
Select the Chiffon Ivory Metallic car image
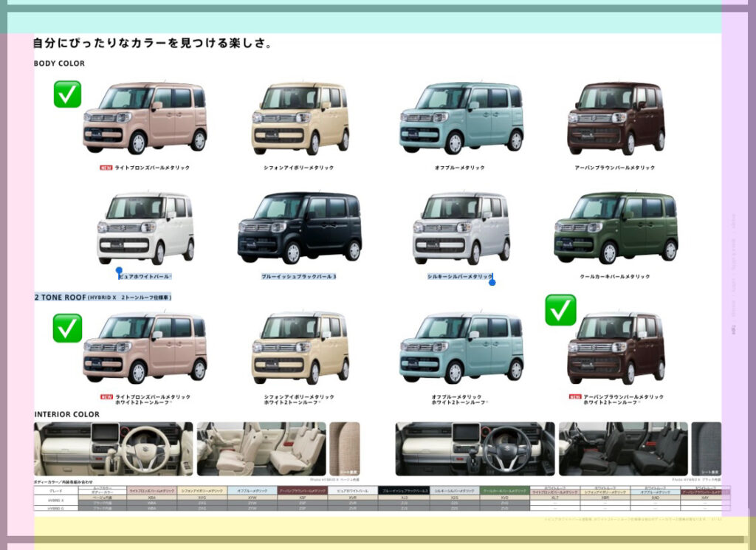(x=300, y=119)
